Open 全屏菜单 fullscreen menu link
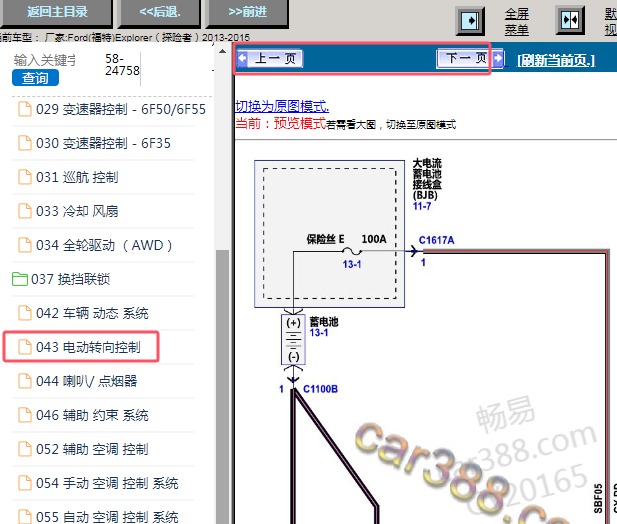 517,22
